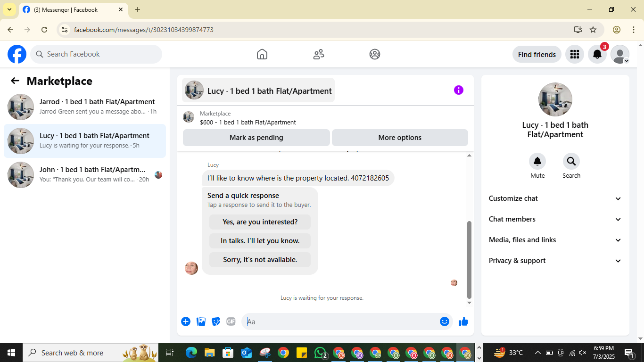Image resolution: width=644 pixels, height=362 pixels.
Task: Open more actions plus icon
Action: (x=186, y=321)
